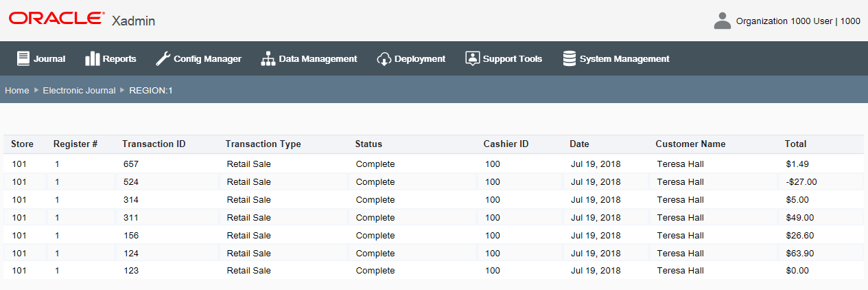This screenshot has height=290, width=868.
Task: Click the $0.00 total cell
Action: pos(797,270)
